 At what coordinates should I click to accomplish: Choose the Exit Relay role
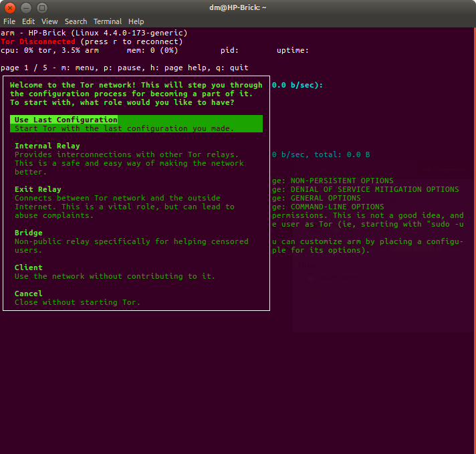pos(37,189)
